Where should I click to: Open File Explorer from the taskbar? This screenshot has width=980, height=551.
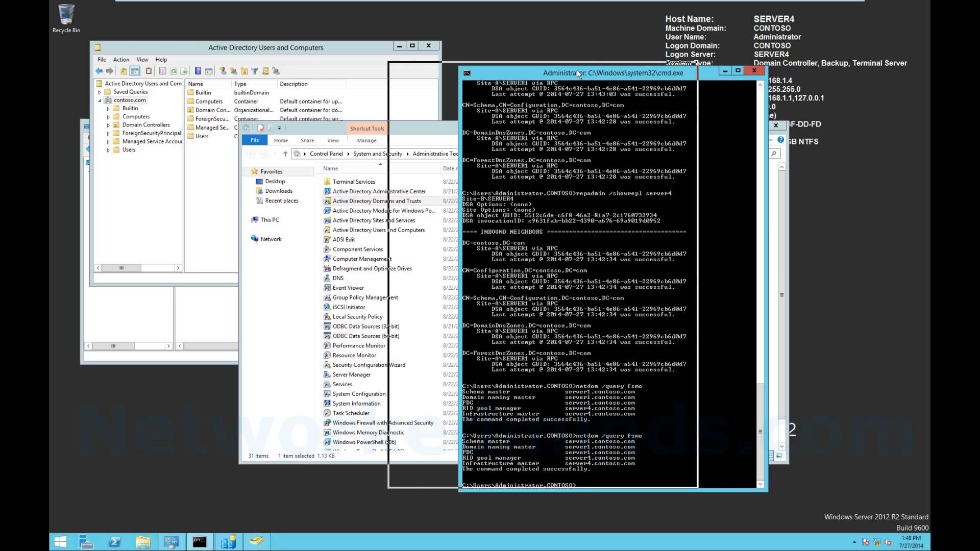point(143,542)
